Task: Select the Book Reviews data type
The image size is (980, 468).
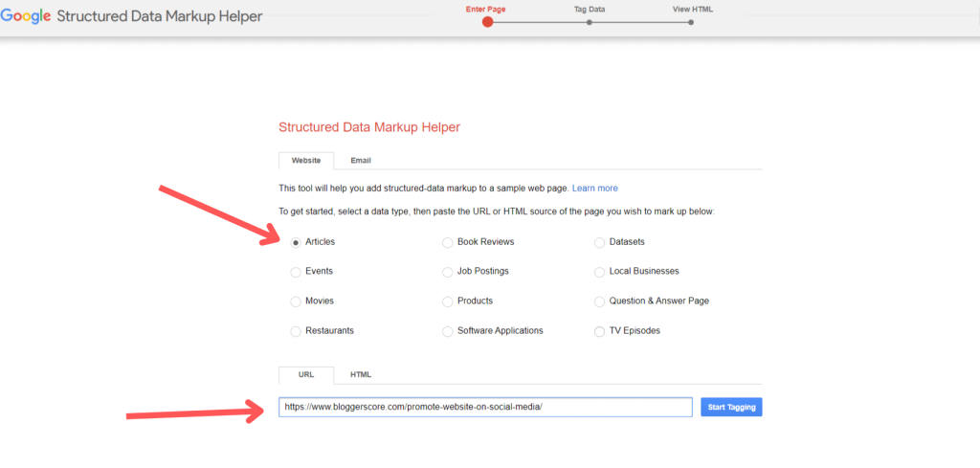Action: pyautogui.click(x=448, y=242)
